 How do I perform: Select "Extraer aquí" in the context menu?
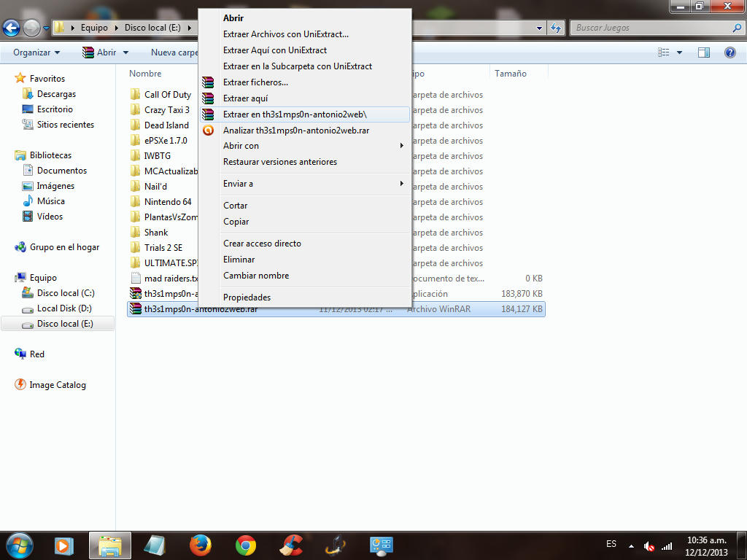pyautogui.click(x=245, y=98)
